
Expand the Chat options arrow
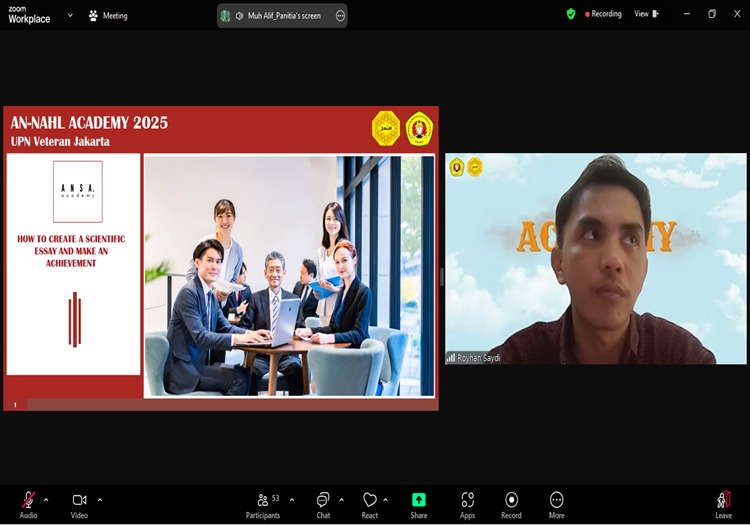pyautogui.click(x=342, y=499)
